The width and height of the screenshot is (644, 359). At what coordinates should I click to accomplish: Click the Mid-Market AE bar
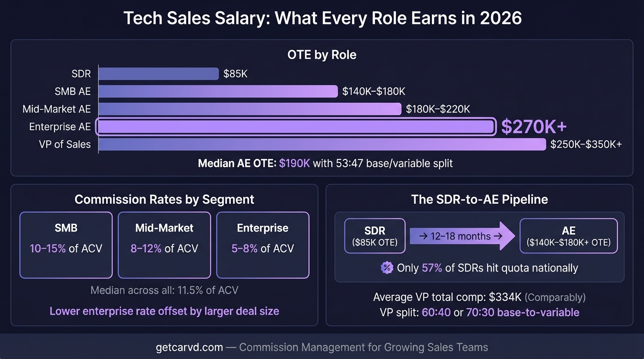pos(249,109)
